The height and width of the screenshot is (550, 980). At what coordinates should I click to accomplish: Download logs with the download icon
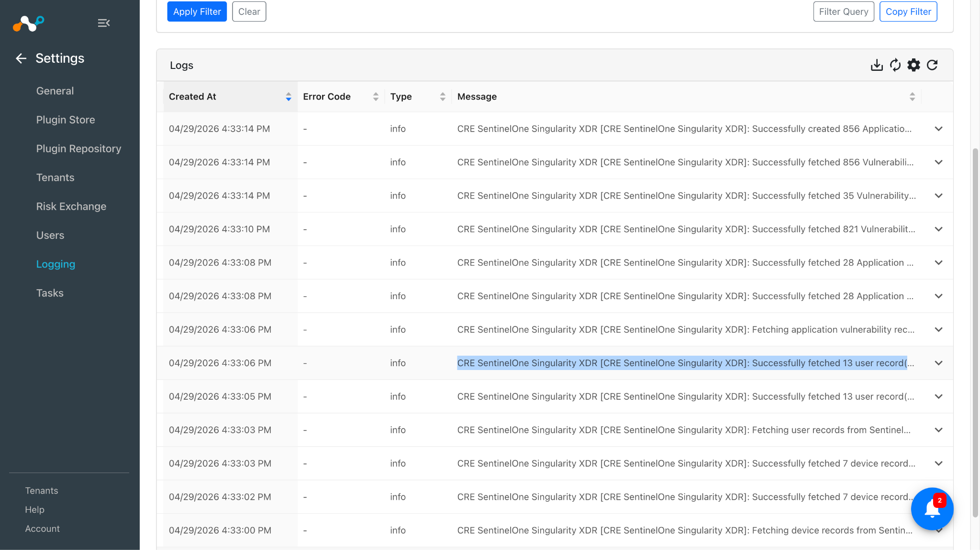click(x=877, y=65)
